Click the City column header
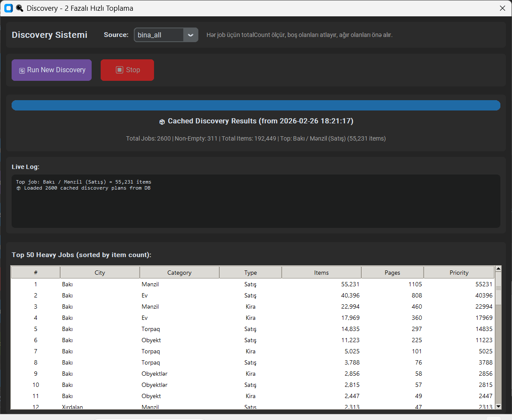 tap(100, 273)
